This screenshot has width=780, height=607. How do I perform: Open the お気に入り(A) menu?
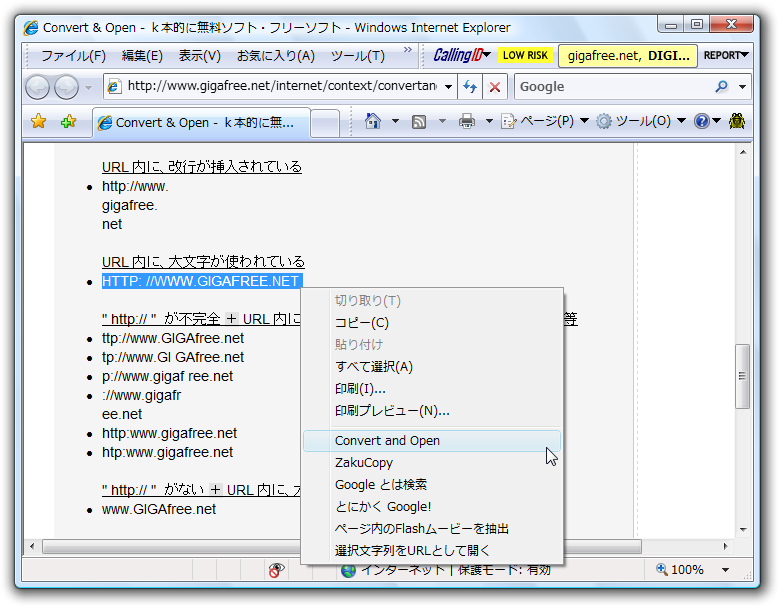point(276,56)
